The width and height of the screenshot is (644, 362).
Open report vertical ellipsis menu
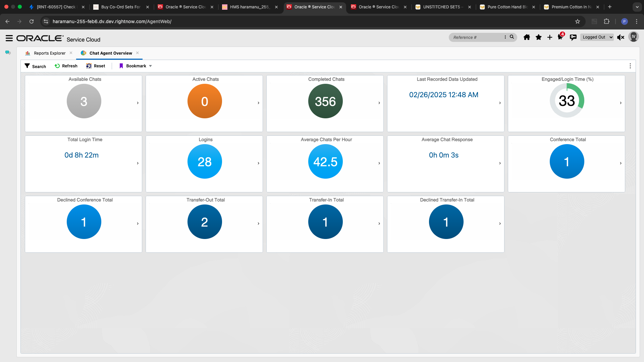[630, 66]
